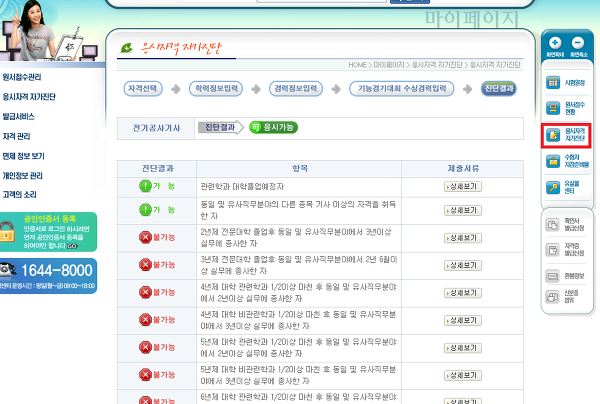Click 상세보기 for 4년제 대학 관련학과 row
This screenshot has height=404, width=600.
pos(463,293)
